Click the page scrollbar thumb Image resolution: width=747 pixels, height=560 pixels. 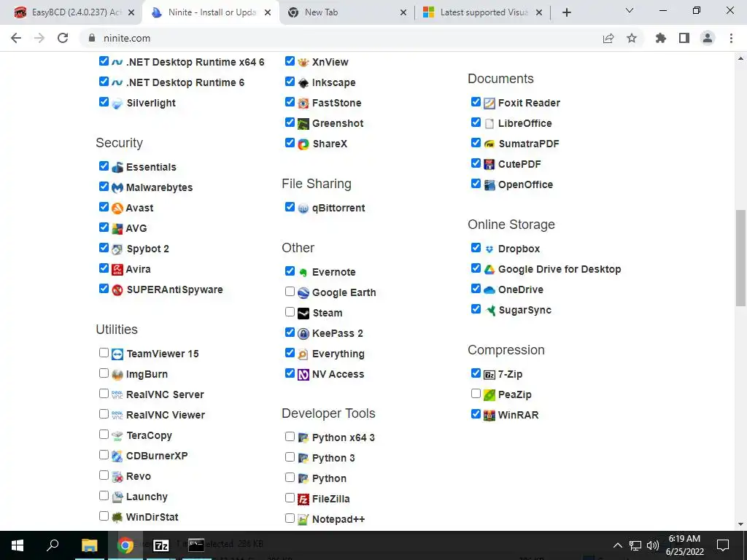click(740, 257)
